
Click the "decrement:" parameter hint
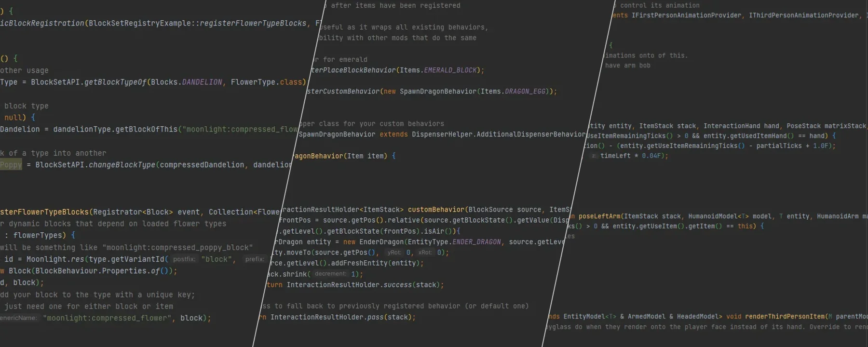point(330,274)
